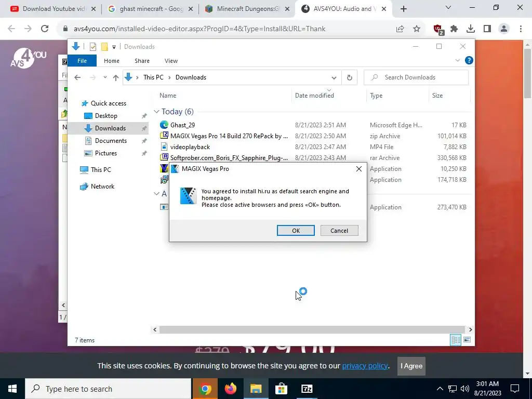Switch to details view icon

pos(456,340)
